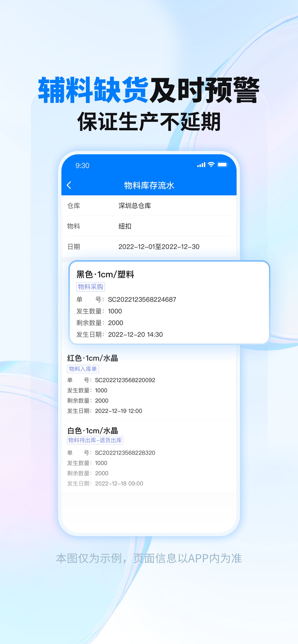
Task: Tap the 物料待出库-退货出库 tag
Action: (95, 440)
